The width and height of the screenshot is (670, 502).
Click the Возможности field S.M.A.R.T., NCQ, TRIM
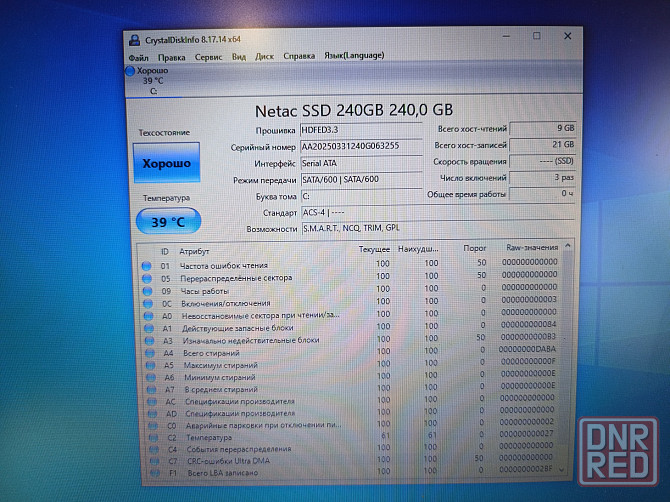pyautogui.click(x=438, y=228)
